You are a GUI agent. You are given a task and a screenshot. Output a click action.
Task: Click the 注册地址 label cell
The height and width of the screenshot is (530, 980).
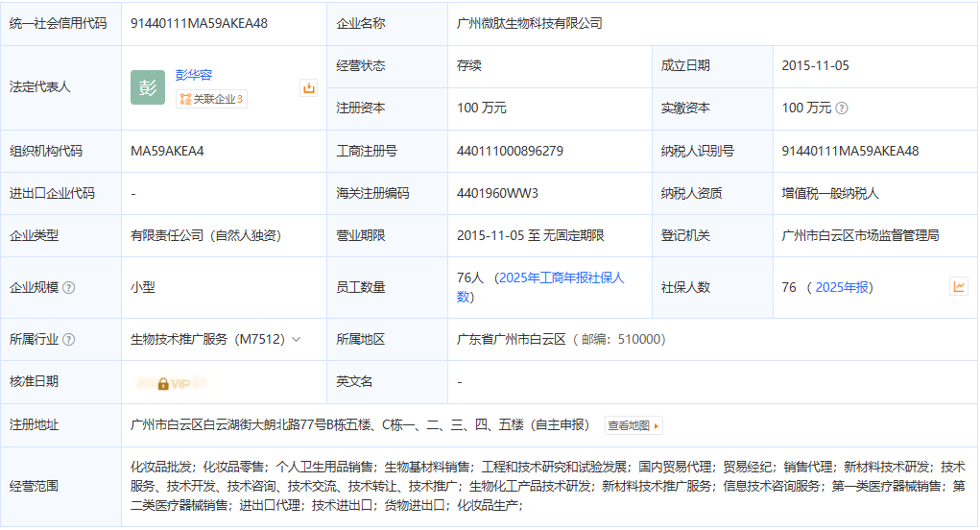point(60,425)
